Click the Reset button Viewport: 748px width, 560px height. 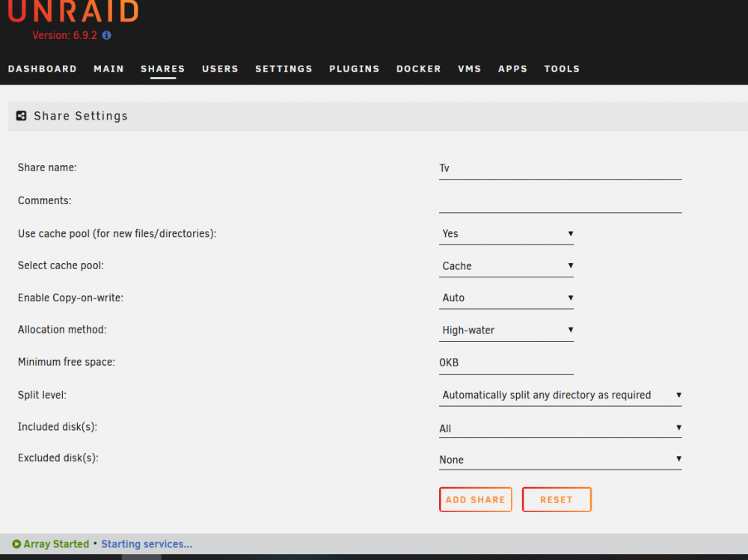(557, 499)
